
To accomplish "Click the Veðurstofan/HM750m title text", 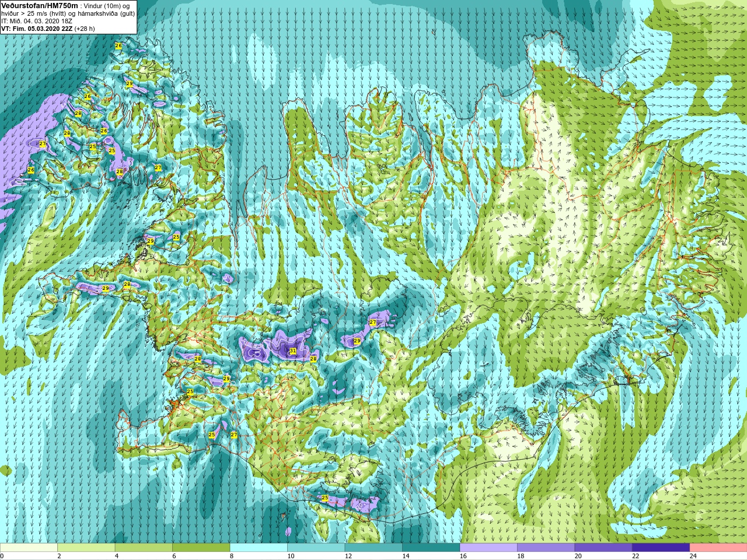I will click(40, 5).
